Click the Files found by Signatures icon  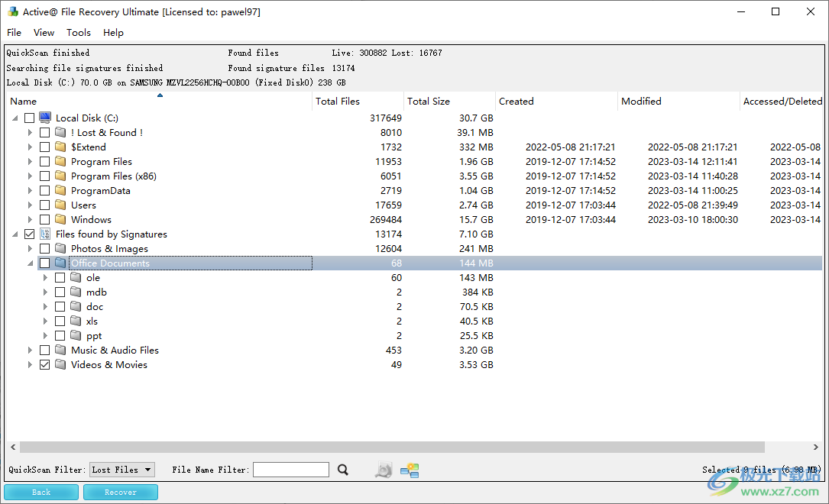[45, 234]
